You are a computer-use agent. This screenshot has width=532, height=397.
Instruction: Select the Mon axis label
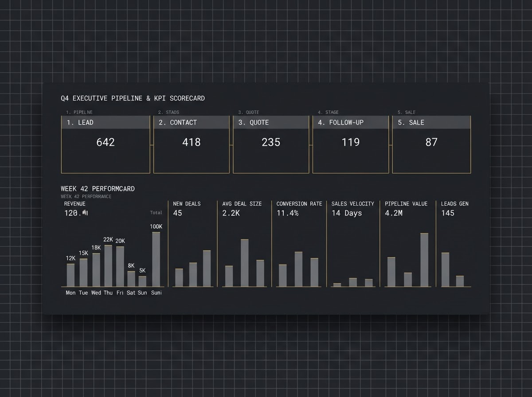tap(70, 292)
